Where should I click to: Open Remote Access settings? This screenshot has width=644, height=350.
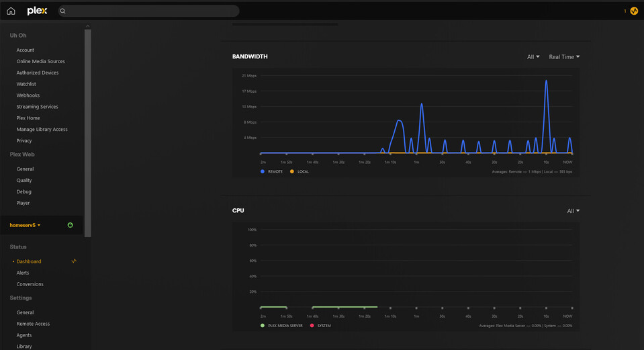[x=33, y=324]
